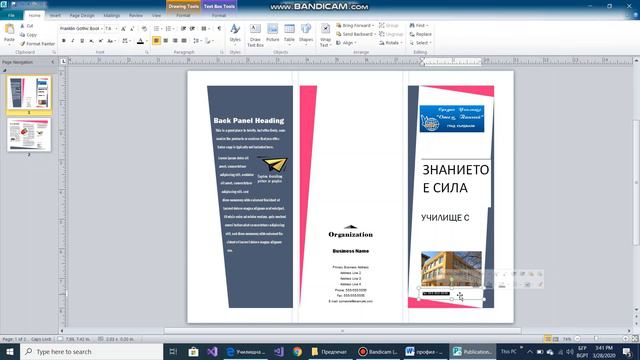
Task: Open the Change Case dropdown
Action: pyautogui.click(x=111, y=40)
